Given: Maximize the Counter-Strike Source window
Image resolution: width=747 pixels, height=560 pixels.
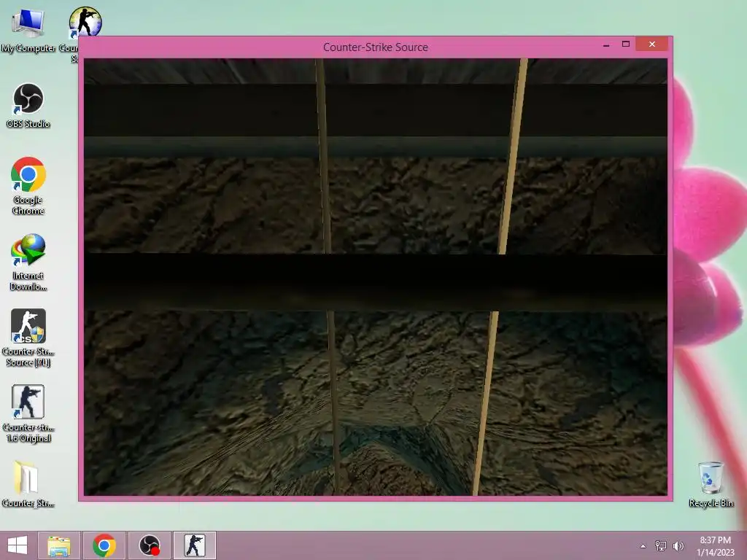Looking at the screenshot, I should pyautogui.click(x=625, y=44).
